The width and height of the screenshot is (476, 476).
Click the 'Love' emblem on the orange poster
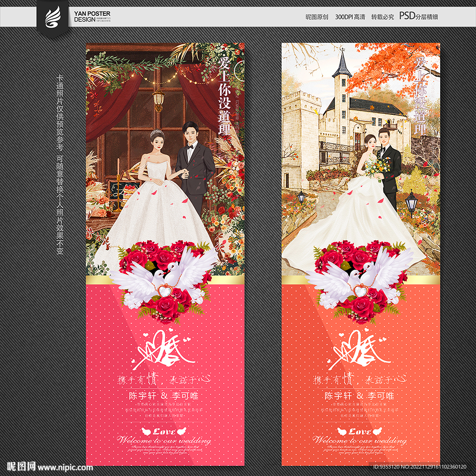[359, 431]
